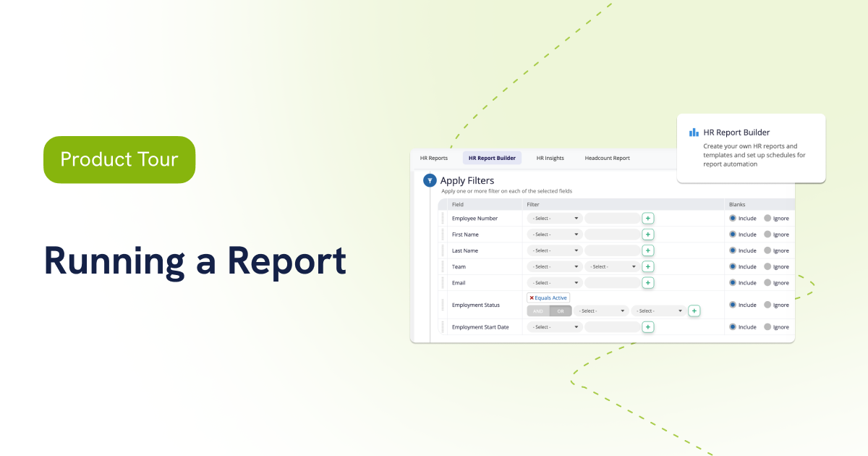The image size is (868, 456).
Task: Click the Running a Report headline
Action: [x=195, y=262]
